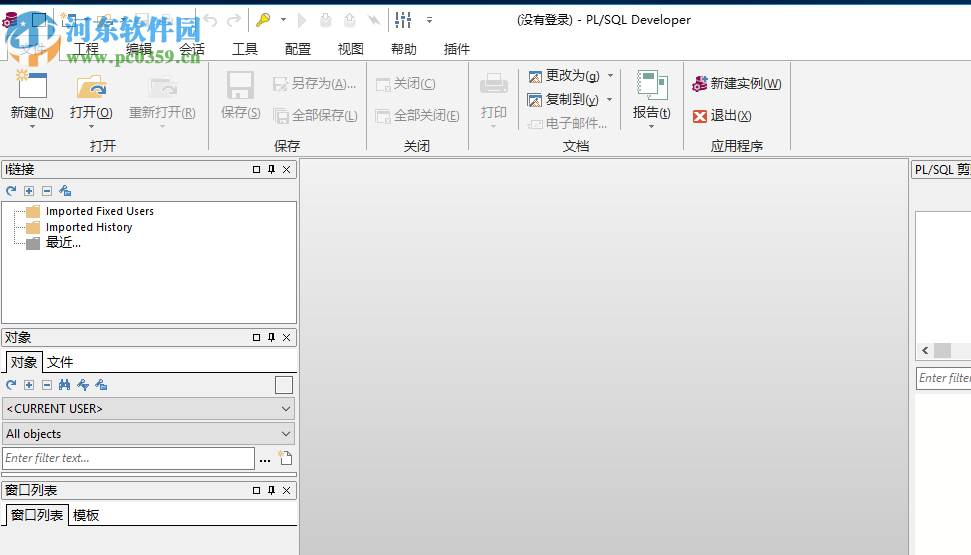Click the Execute play icon in top toolbar

click(x=302, y=20)
